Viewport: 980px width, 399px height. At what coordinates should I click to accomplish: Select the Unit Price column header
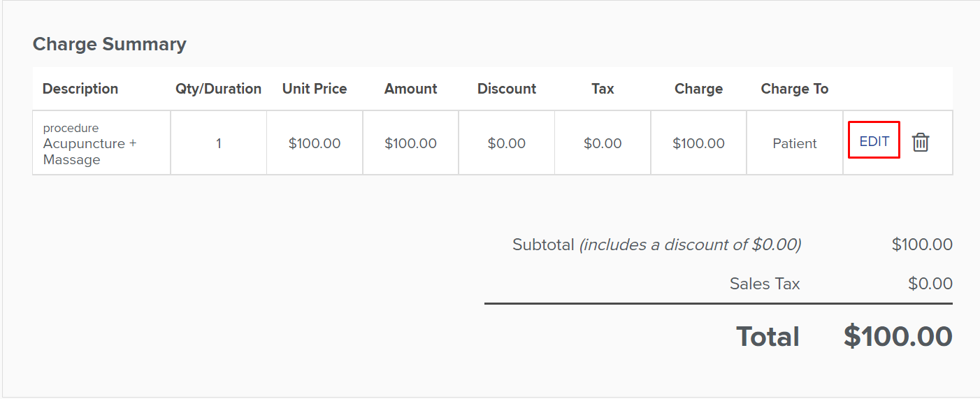click(x=315, y=89)
